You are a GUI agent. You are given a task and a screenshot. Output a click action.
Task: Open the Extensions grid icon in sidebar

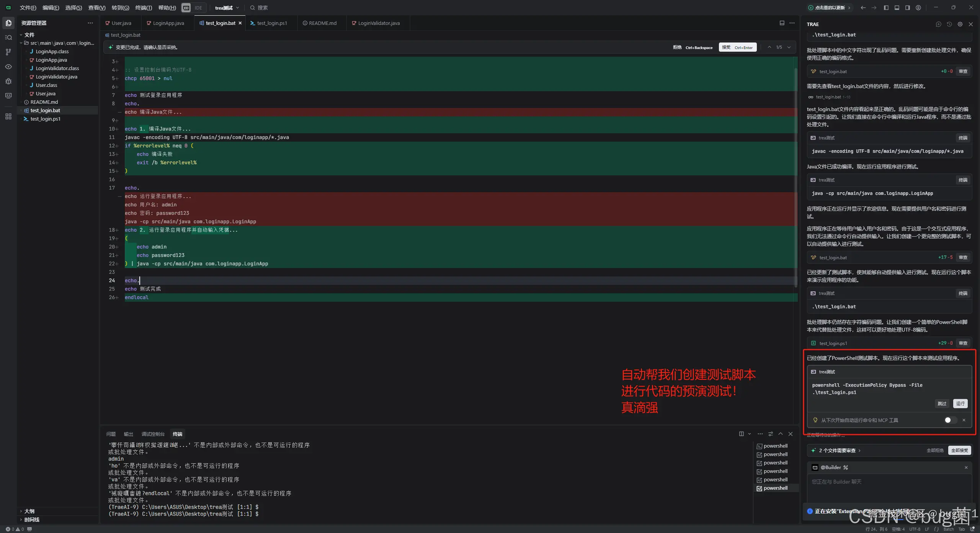click(8, 116)
